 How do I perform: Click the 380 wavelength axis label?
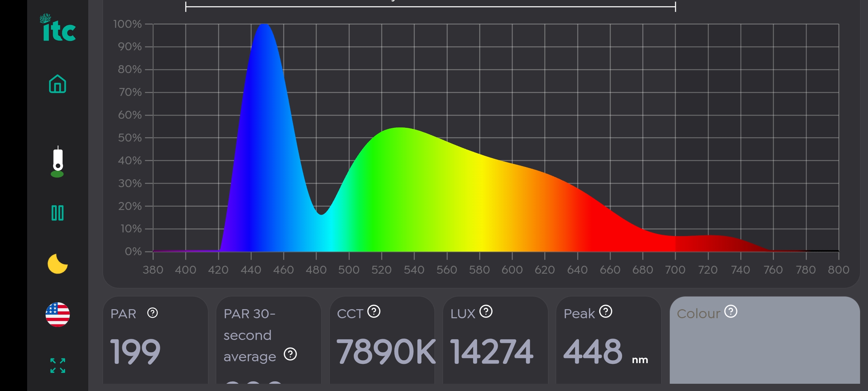[153, 270]
